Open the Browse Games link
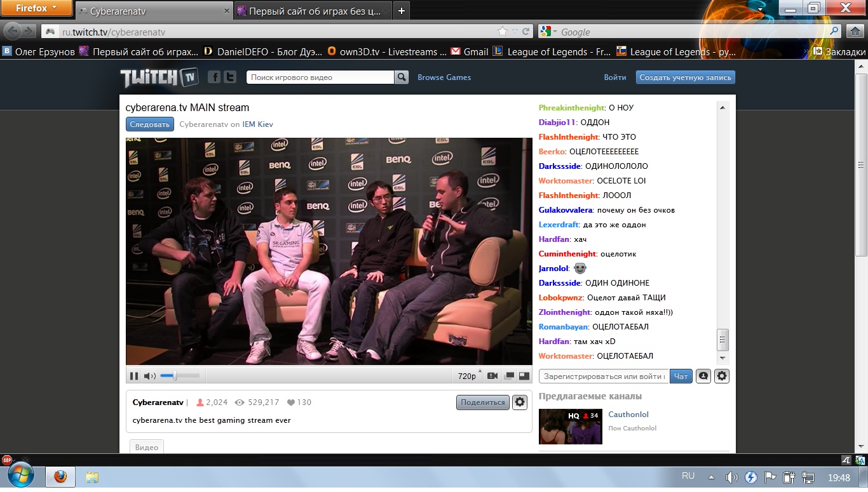868x492 pixels. (x=444, y=77)
